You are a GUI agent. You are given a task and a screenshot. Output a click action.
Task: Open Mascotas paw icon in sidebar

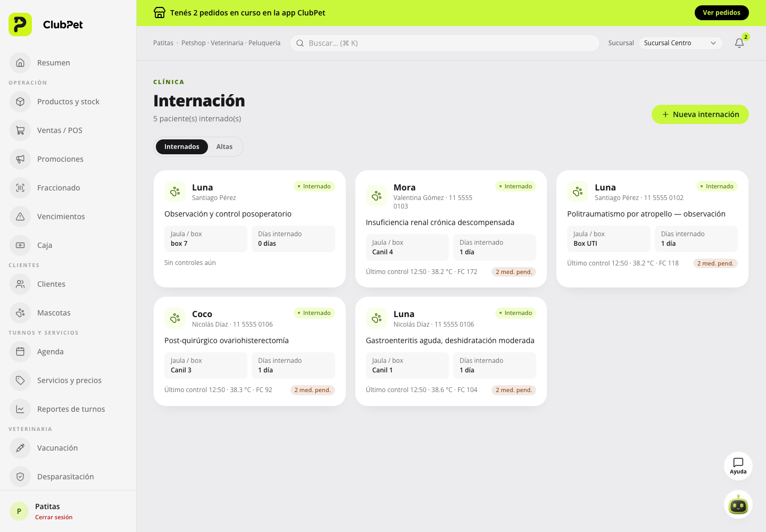20,313
